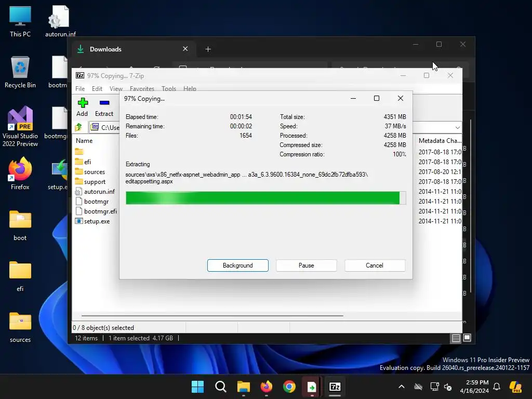Click the Name column header
This screenshot has height=399, width=532.
click(84, 140)
